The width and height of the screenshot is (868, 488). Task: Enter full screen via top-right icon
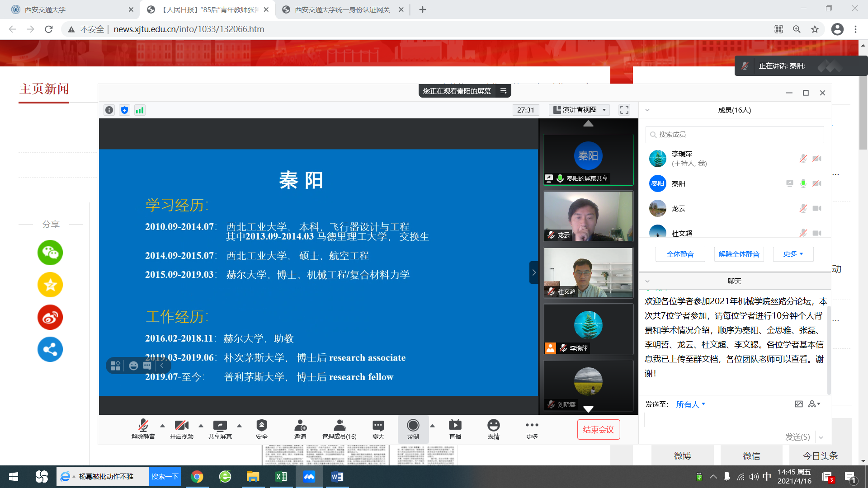pos(624,110)
